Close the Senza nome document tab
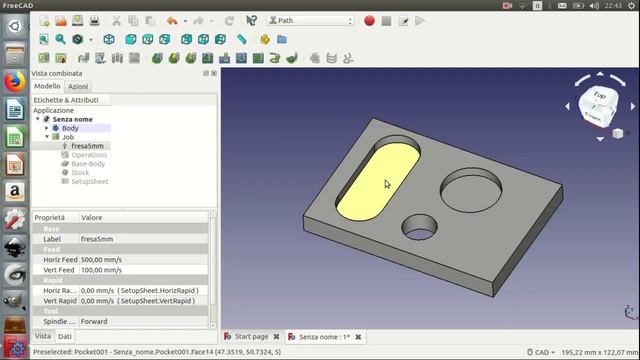This screenshot has width=640, height=360. (x=358, y=337)
